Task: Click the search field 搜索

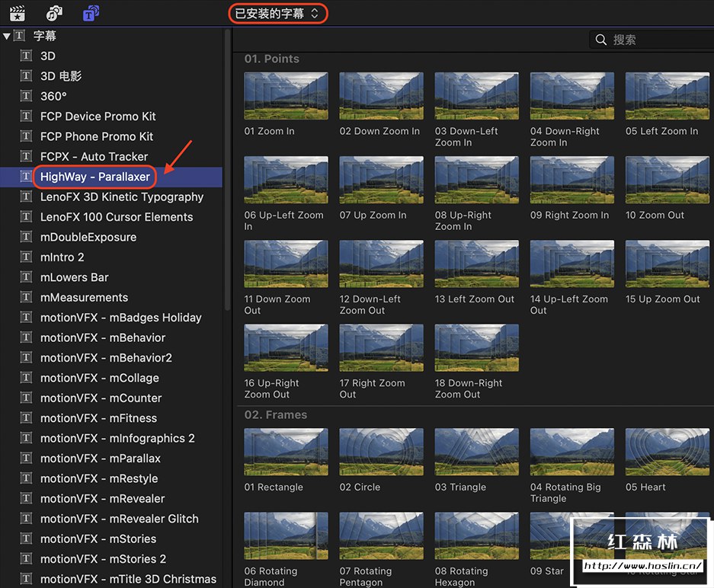Action: click(x=652, y=40)
